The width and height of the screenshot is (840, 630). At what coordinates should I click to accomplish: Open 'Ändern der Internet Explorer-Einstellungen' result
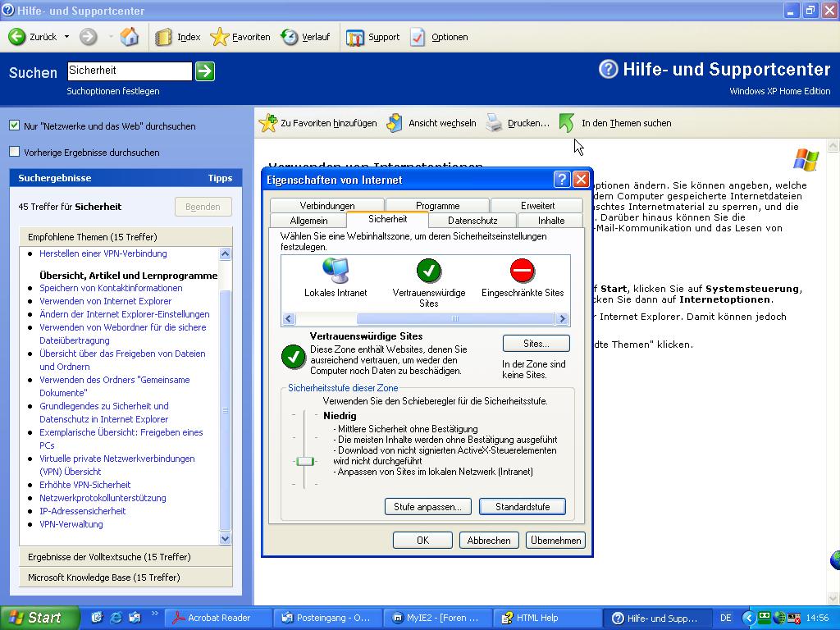click(x=125, y=314)
